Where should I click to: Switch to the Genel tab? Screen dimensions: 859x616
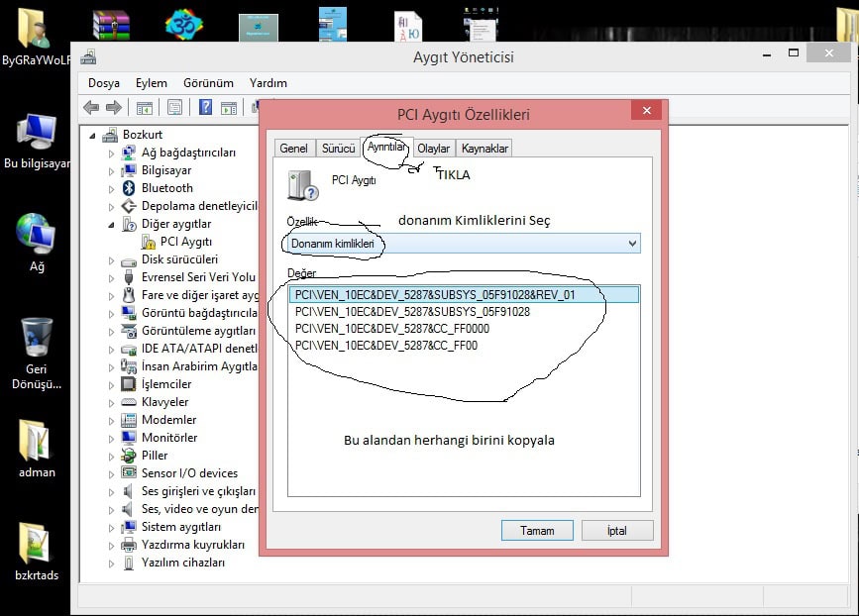pos(293,149)
